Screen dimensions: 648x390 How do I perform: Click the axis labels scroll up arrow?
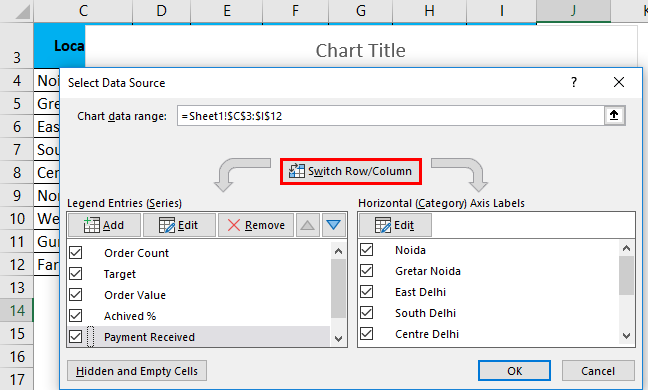point(627,248)
